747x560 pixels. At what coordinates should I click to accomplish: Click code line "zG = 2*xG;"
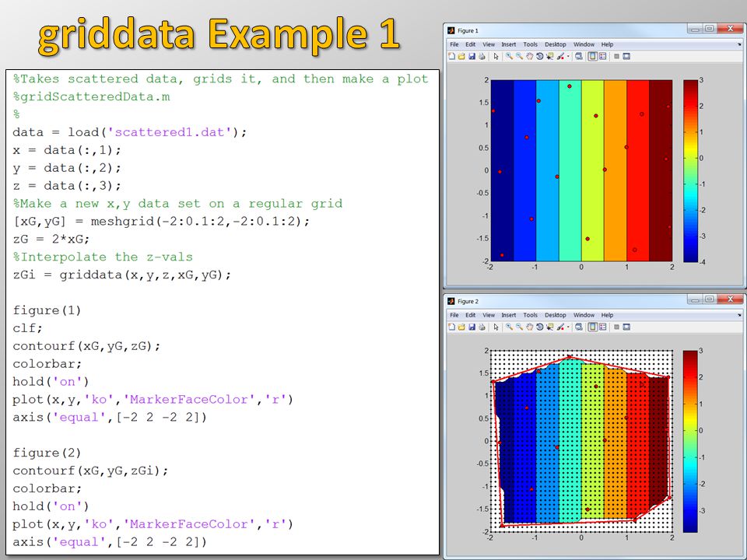click(51, 239)
